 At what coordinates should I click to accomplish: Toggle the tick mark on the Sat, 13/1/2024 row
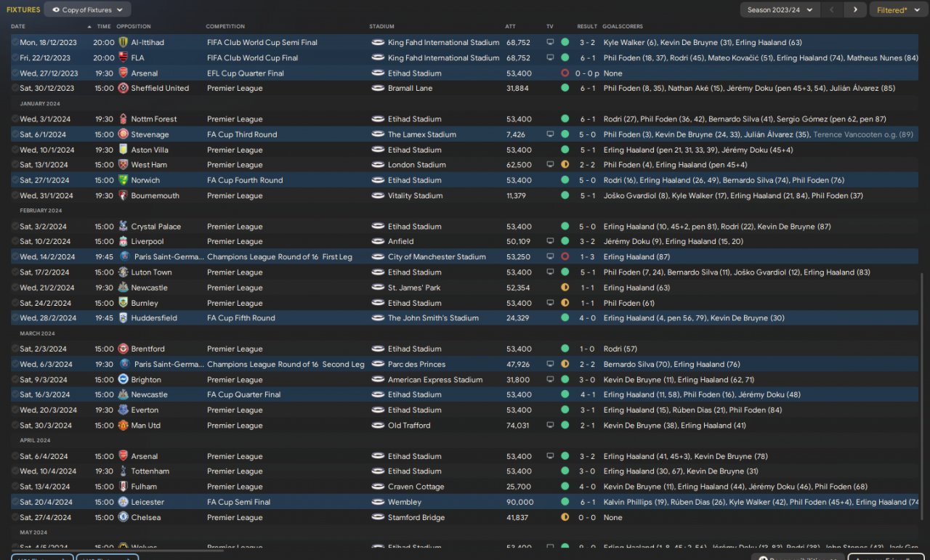point(15,165)
